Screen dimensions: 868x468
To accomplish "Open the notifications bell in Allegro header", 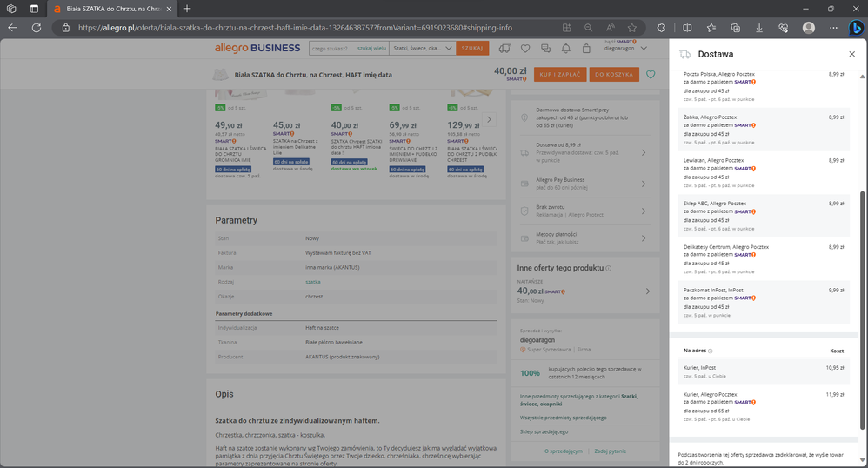I will tap(566, 49).
